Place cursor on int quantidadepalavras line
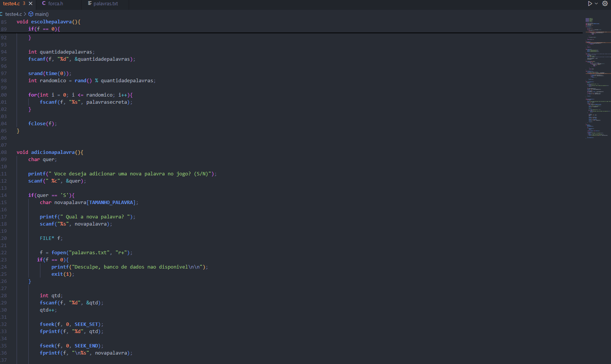 (x=62, y=52)
